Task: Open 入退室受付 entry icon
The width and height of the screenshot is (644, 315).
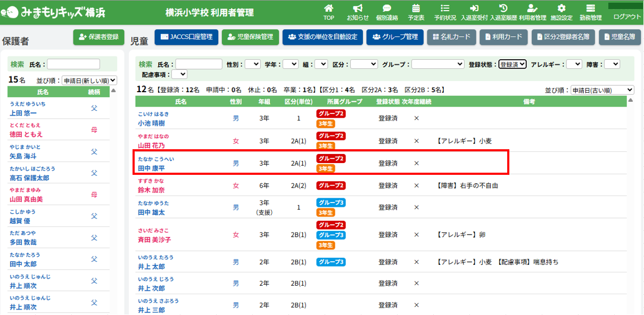Action: point(474,9)
